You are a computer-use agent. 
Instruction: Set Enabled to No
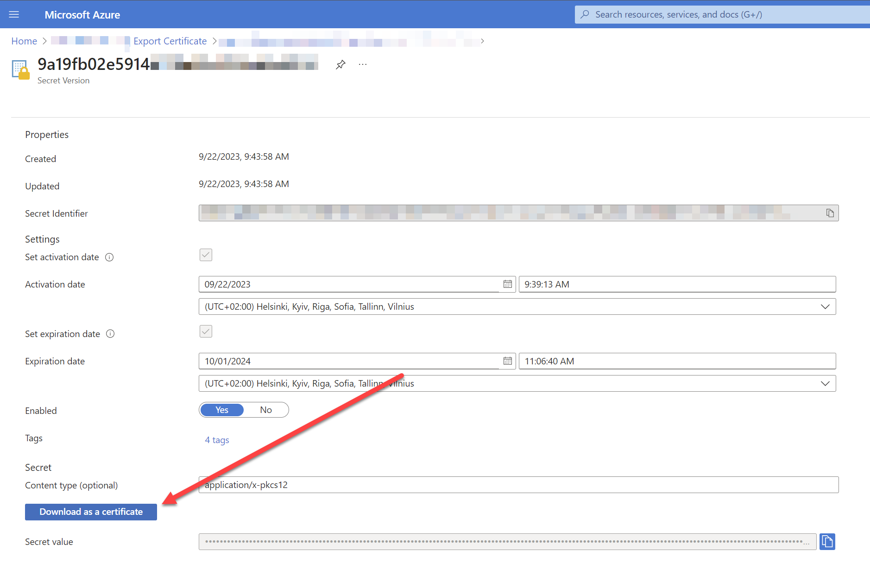(x=266, y=410)
